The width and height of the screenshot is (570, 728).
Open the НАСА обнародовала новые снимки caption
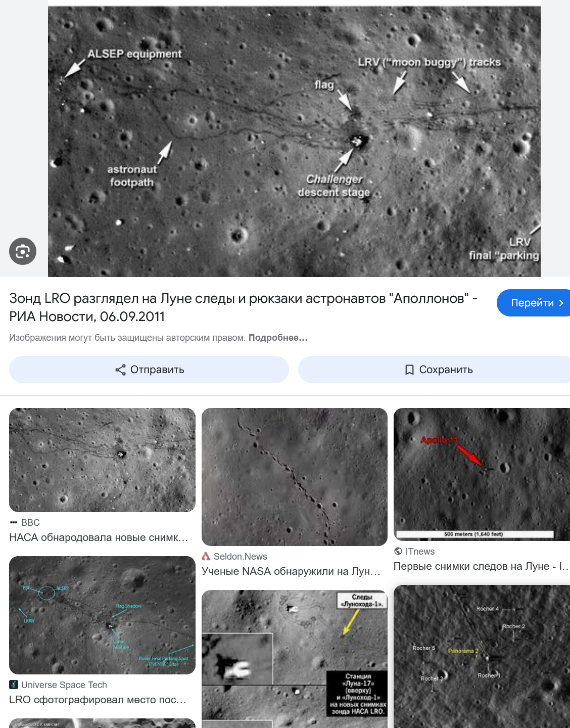[99, 537]
